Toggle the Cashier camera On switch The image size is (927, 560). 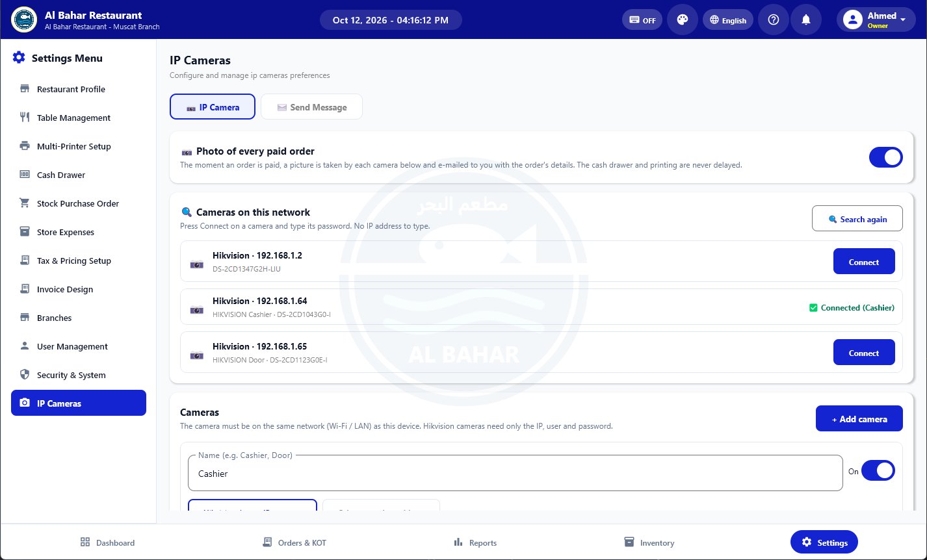(878, 471)
